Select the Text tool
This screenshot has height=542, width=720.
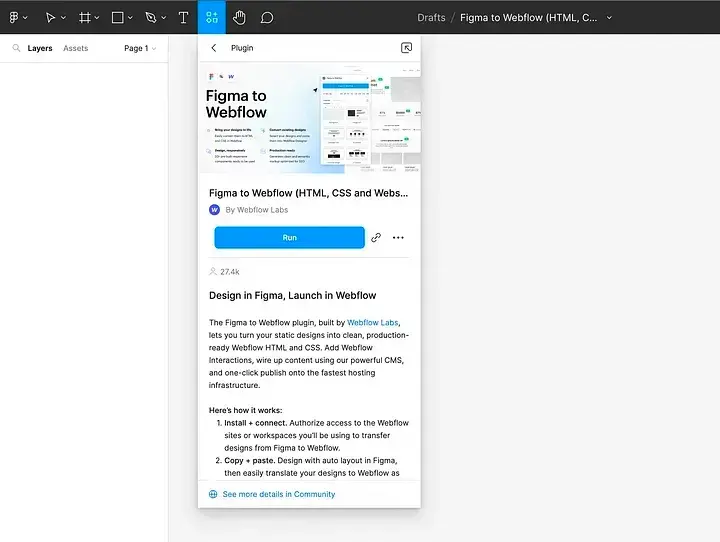pos(183,17)
